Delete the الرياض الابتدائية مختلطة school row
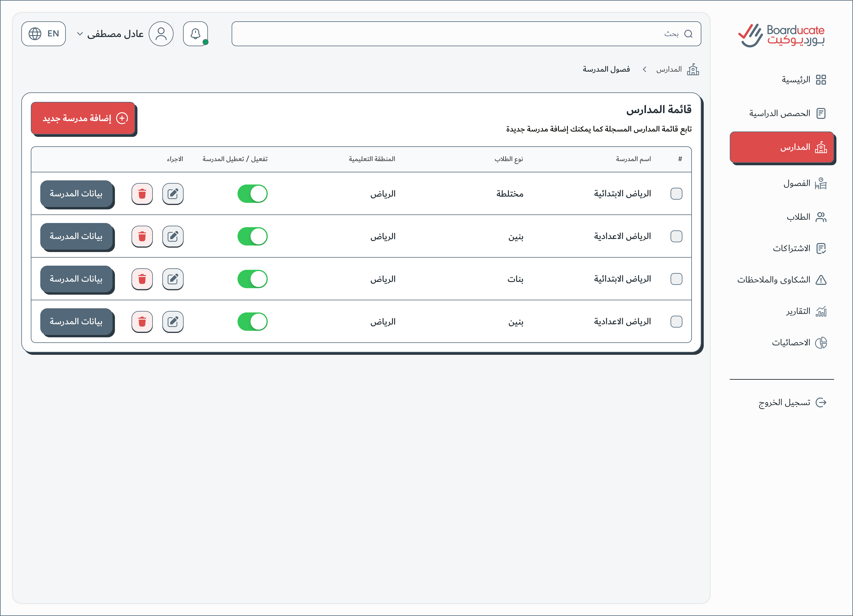The width and height of the screenshot is (853, 616). 142,194
